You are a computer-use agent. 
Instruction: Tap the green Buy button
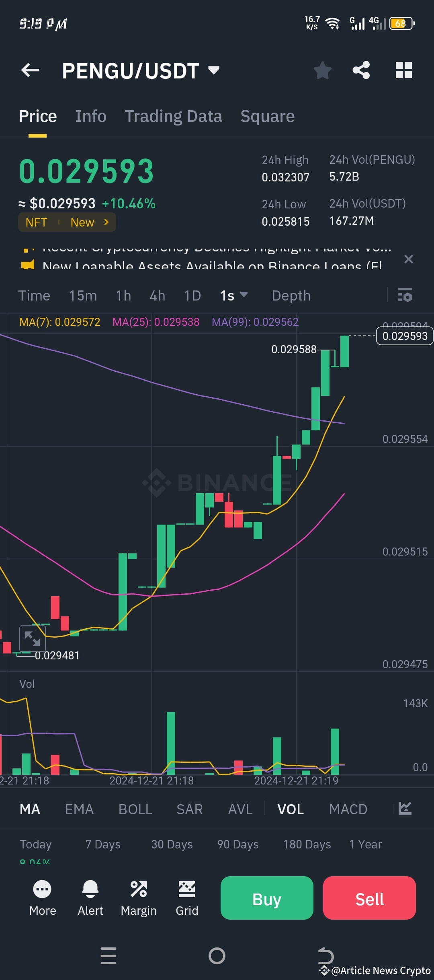pyautogui.click(x=266, y=898)
